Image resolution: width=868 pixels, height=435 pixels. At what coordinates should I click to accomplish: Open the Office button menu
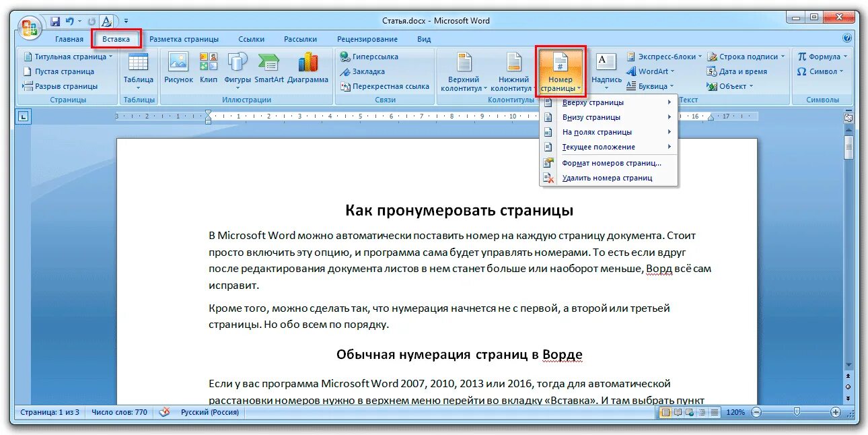point(30,28)
